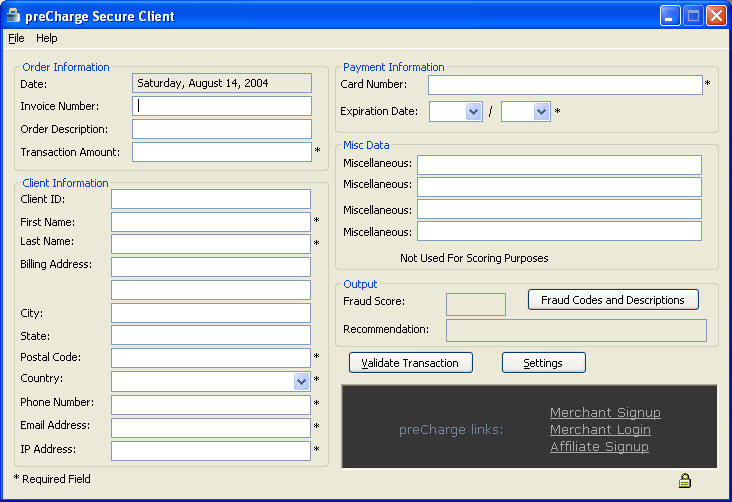Screen dimensions: 732x502
Task: Click the third Miscellaneous field
Action: tap(559, 209)
